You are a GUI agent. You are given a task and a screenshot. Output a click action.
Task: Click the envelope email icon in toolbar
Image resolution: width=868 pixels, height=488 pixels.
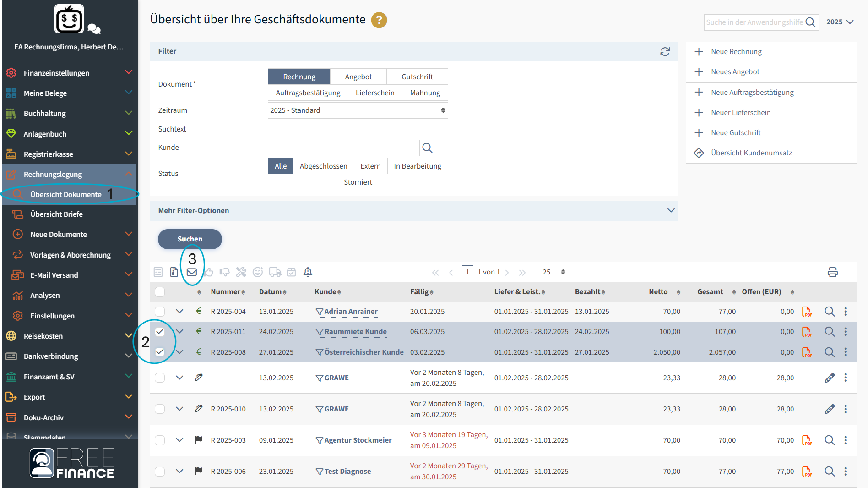(x=192, y=272)
